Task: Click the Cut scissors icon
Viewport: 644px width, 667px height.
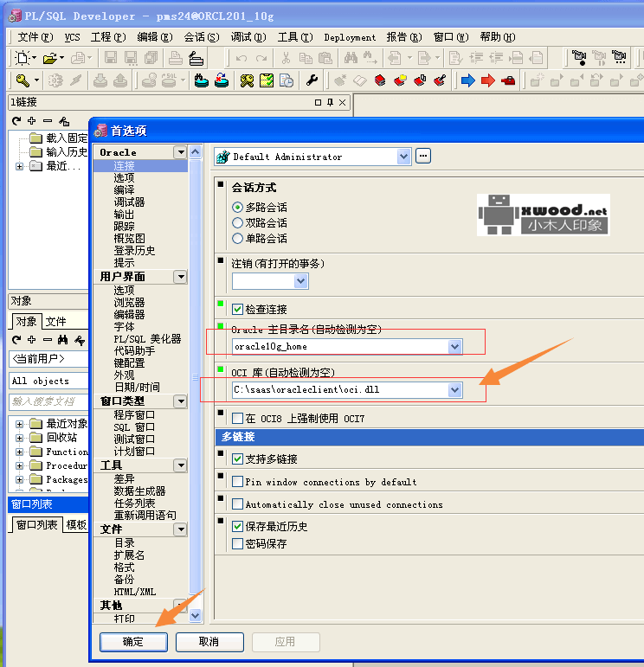Action: pos(286,58)
